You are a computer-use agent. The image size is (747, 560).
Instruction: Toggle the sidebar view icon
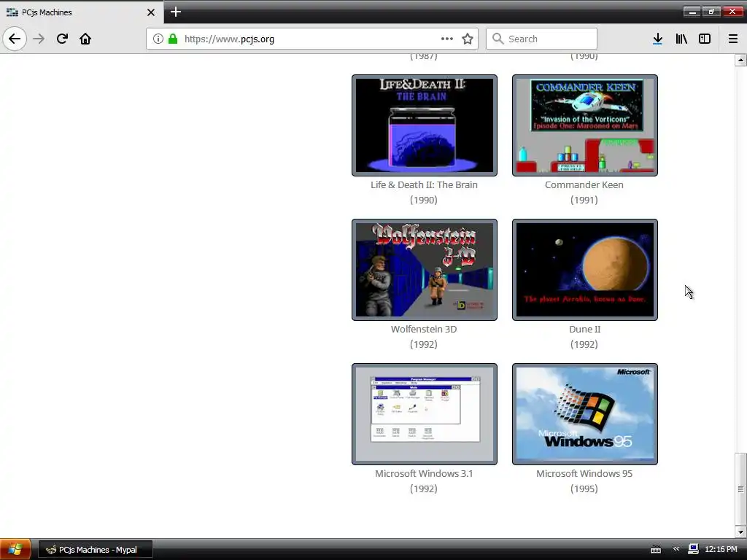(x=705, y=39)
